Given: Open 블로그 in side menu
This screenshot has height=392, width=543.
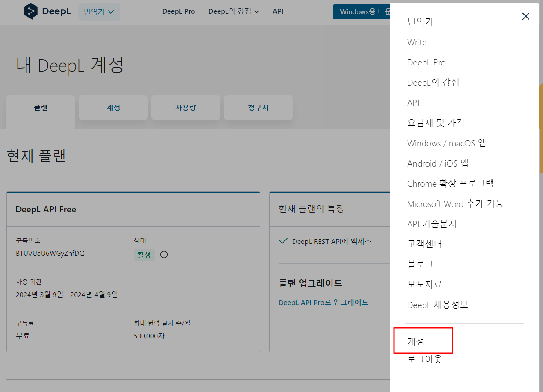Looking at the screenshot, I should (420, 264).
